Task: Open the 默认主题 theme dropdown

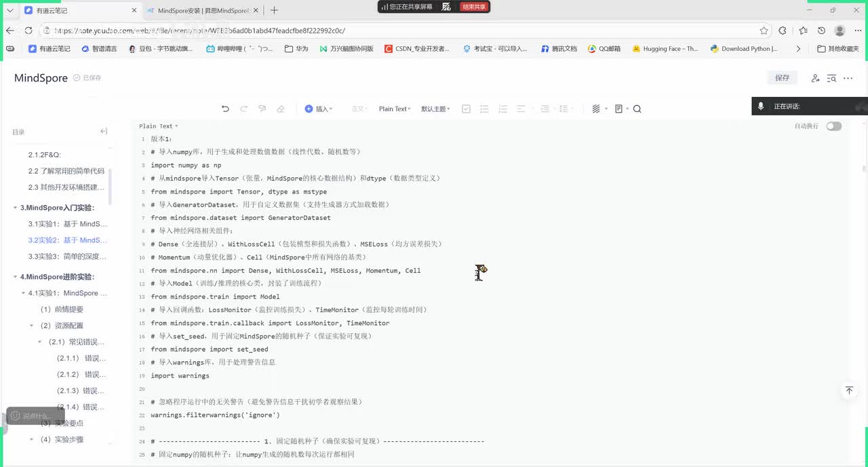Action: (x=435, y=109)
